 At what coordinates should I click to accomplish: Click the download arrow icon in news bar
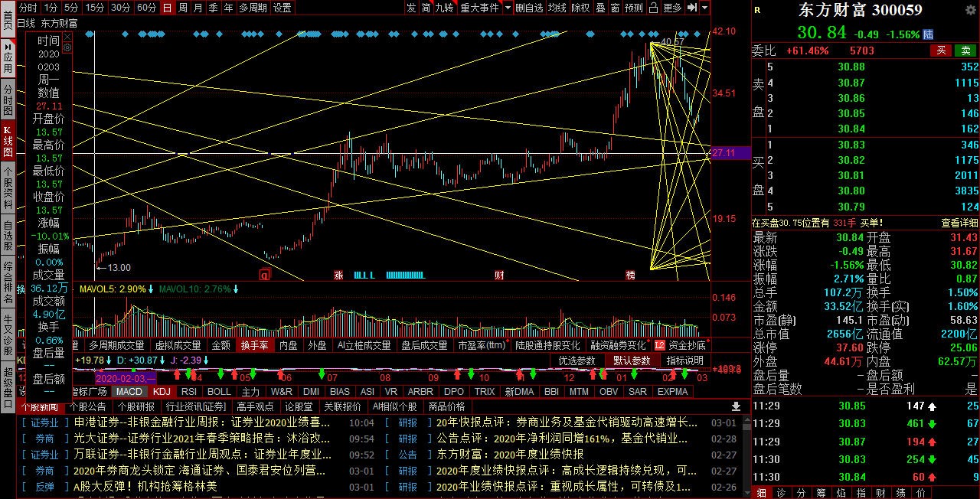737,406
